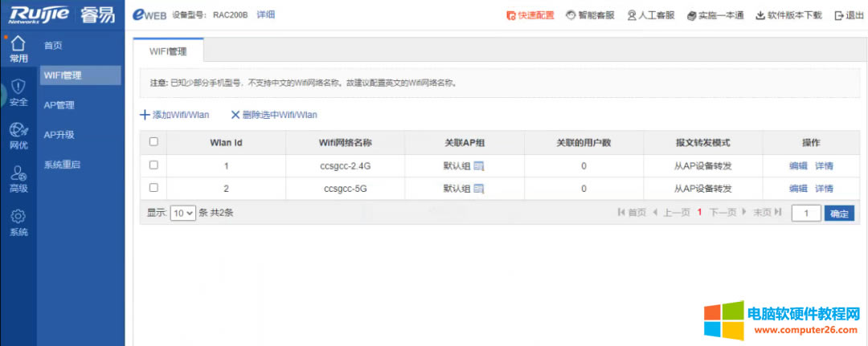Open the 常用 home sidebar icon
Viewport: 868px width, 346px height.
click(18, 49)
